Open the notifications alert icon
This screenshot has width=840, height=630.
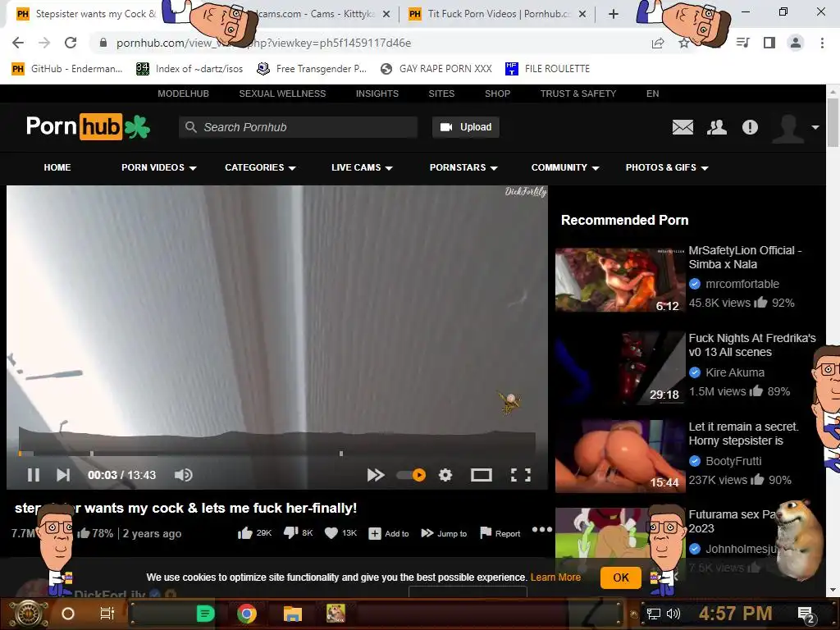(x=750, y=127)
